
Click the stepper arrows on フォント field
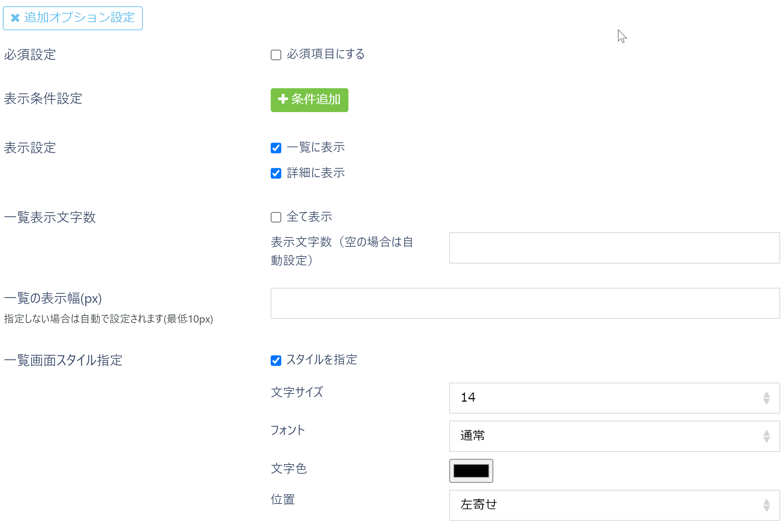point(767,436)
